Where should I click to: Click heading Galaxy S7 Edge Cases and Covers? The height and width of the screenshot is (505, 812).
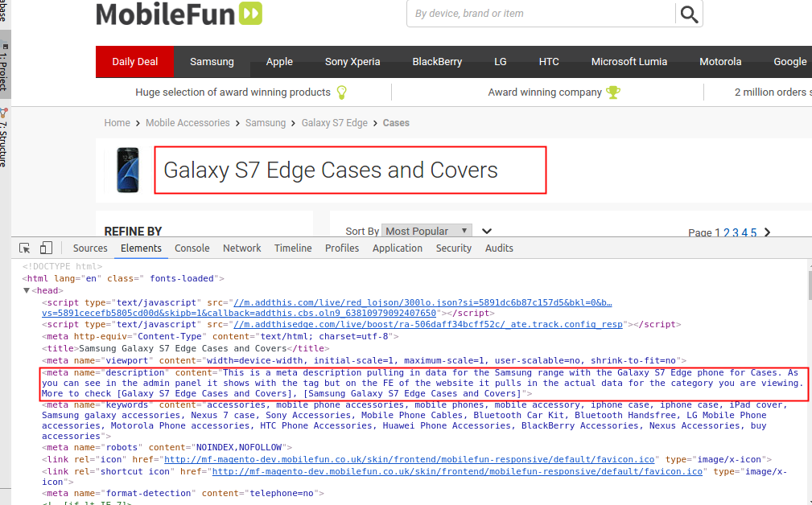(331, 170)
